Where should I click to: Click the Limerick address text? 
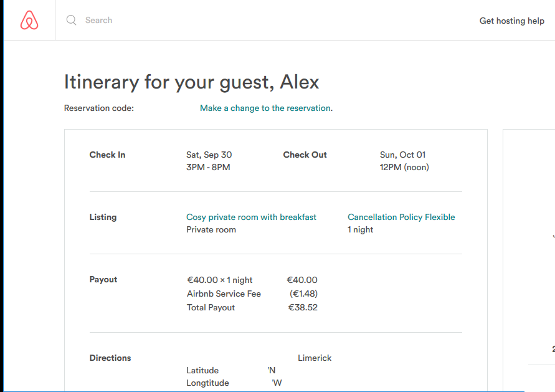coord(315,358)
